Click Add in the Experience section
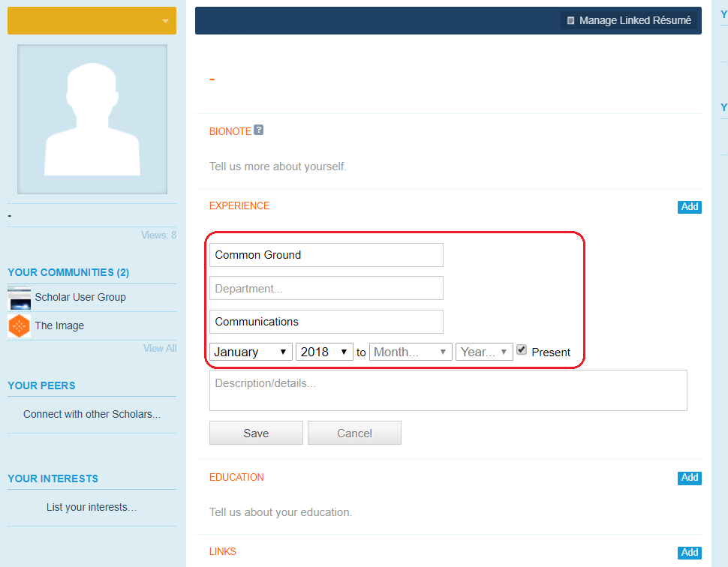This screenshot has height=567, width=728. (690, 207)
